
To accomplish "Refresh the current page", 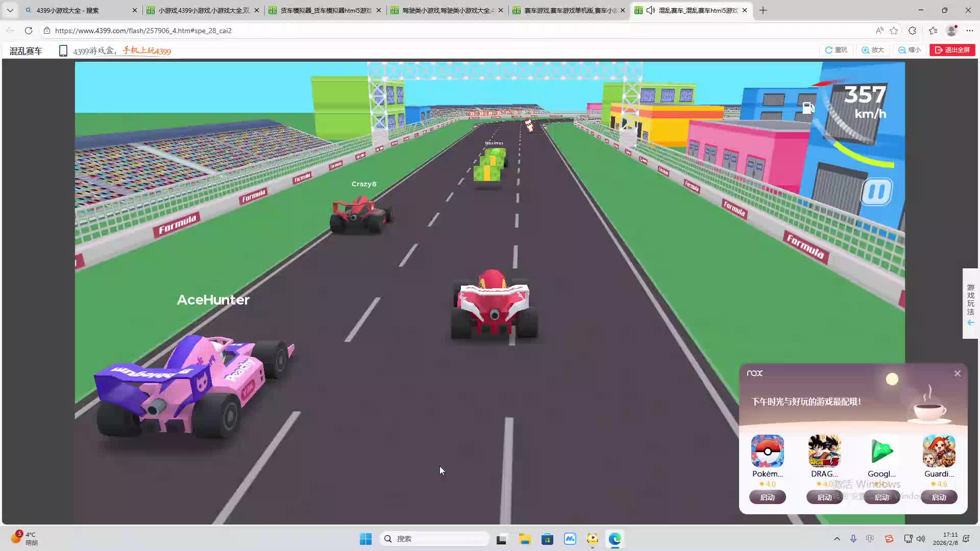I will pyautogui.click(x=29, y=31).
